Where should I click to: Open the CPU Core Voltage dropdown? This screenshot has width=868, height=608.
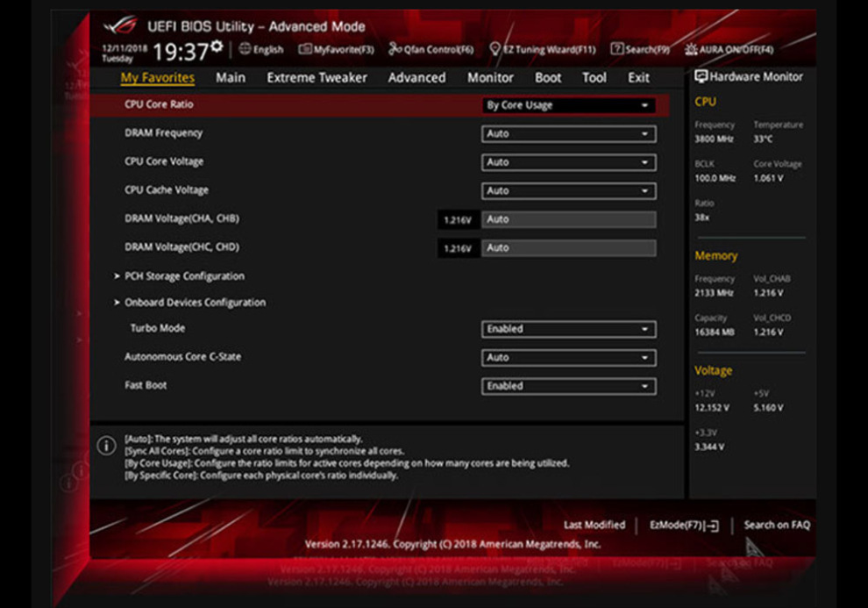568,162
